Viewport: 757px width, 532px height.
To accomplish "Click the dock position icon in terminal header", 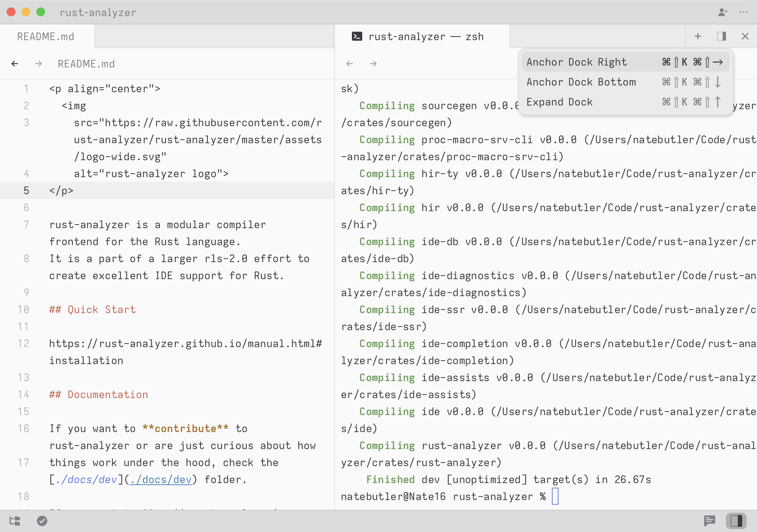I will click(x=721, y=36).
